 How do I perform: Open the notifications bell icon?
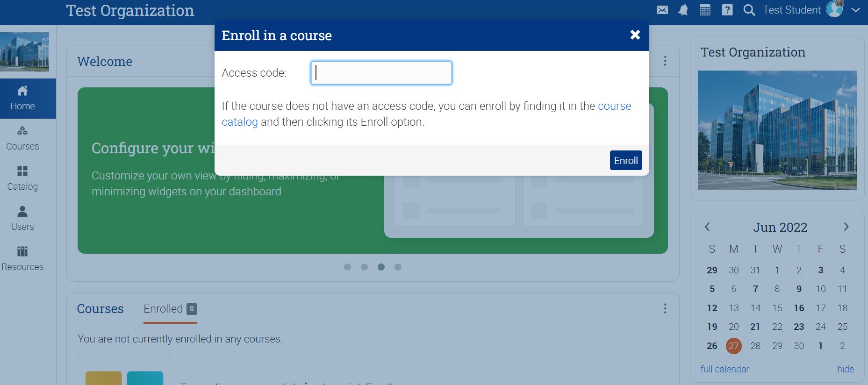pyautogui.click(x=683, y=10)
